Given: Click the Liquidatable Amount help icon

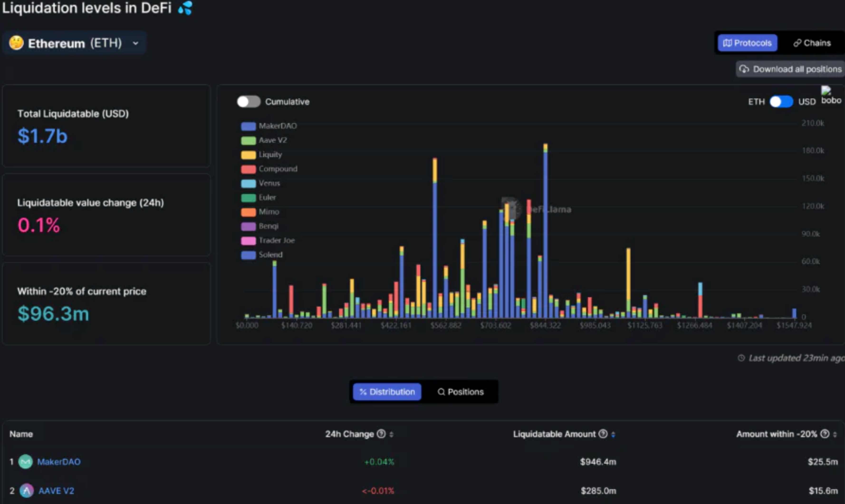Looking at the screenshot, I should [603, 434].
